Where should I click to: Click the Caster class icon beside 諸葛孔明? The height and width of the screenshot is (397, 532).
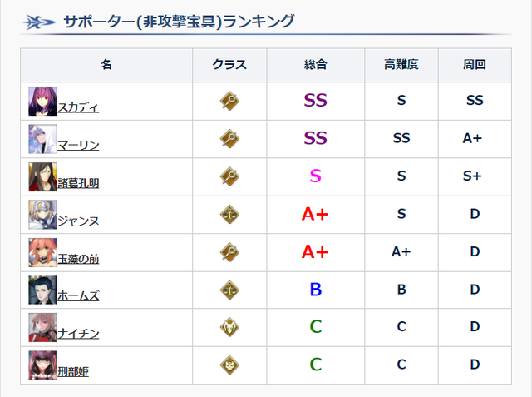coord(230,176)
